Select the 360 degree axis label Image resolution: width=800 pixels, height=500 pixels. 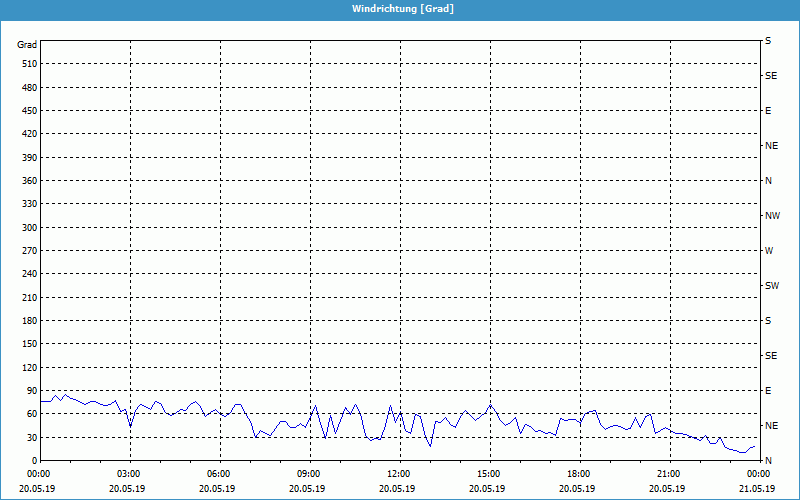click(x=27, y=181)
